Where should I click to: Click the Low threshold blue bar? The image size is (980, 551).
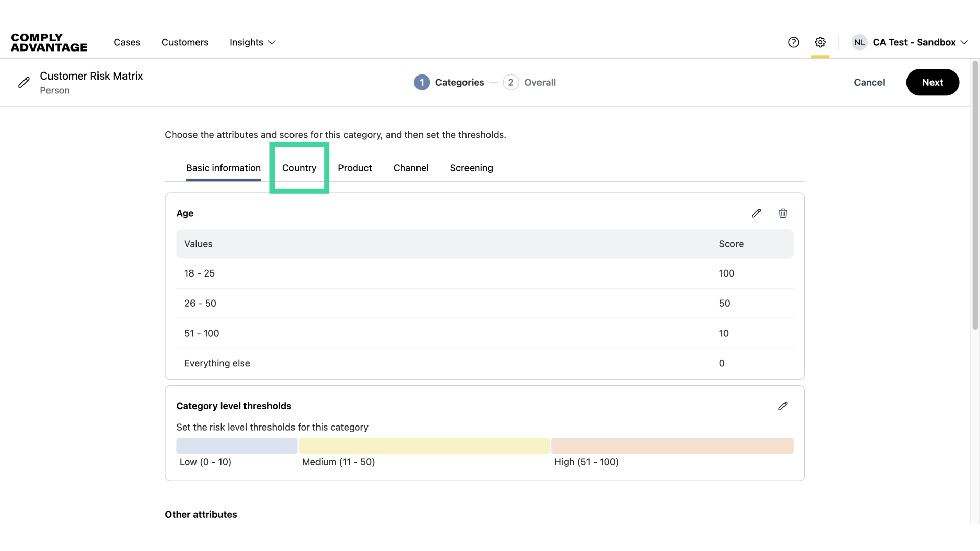[x=236, y=445]
